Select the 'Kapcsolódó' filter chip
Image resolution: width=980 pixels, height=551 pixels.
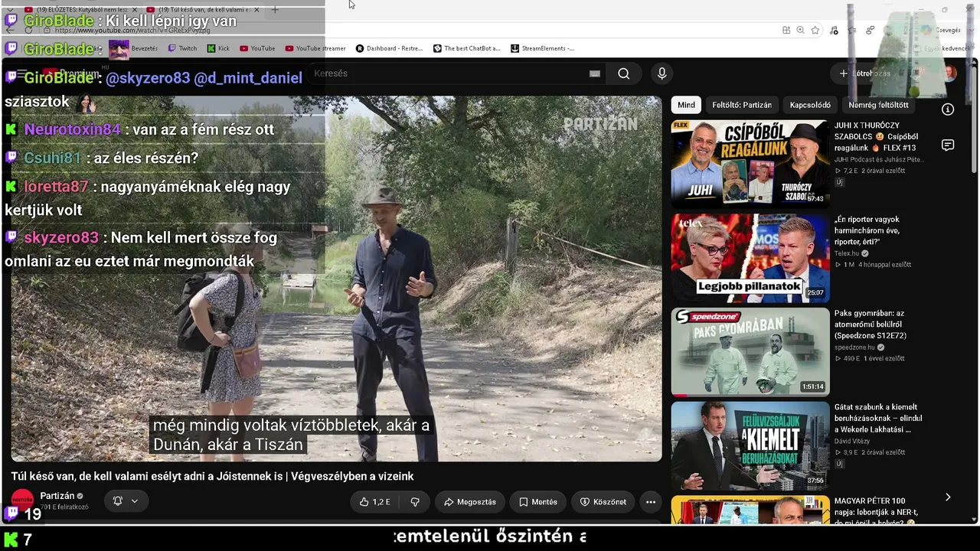pyautogui.click(x=810, y=105)
